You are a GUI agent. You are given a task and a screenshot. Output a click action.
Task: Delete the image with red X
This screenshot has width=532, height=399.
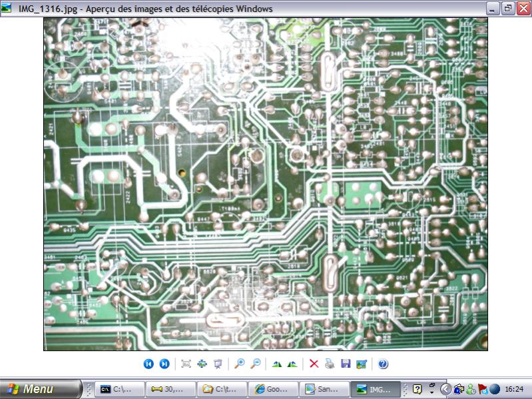point(314,364)
